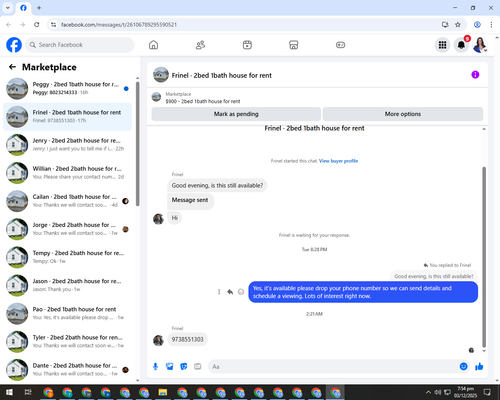Open the Facebook menu grid icon

442,45
